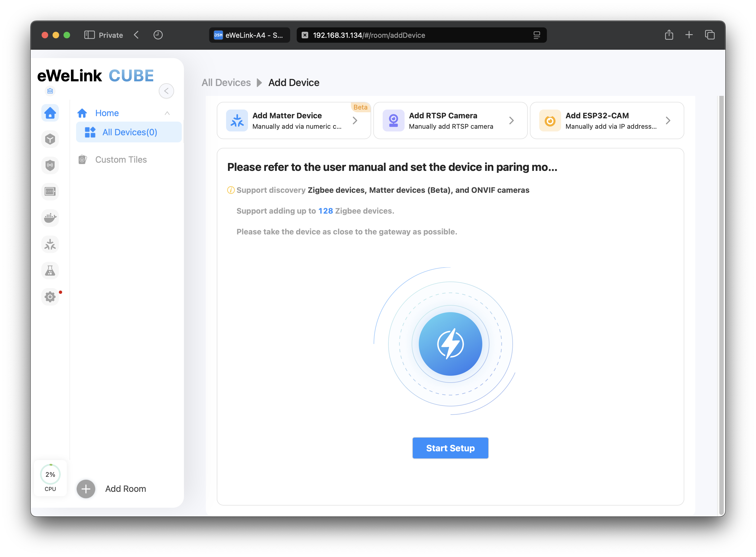The image size is (756, 557).
Task: Collapse the Home room section
Action: click(x=167, y=113)
